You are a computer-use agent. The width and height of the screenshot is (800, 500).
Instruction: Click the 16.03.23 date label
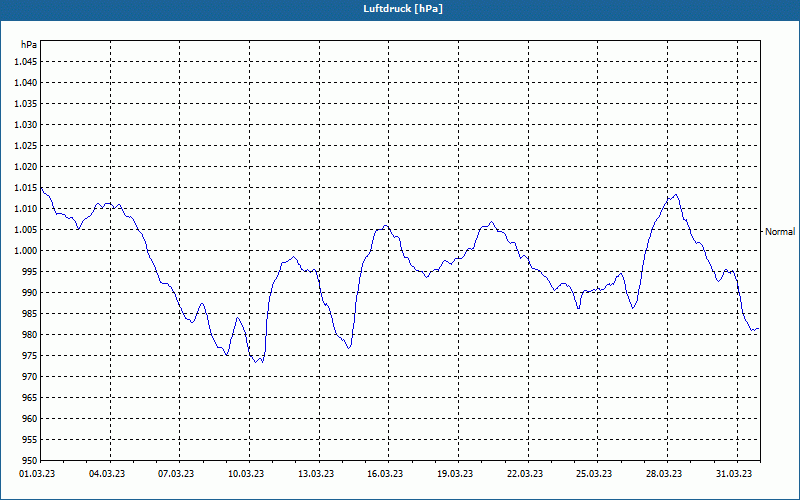[x=385, y=473]
